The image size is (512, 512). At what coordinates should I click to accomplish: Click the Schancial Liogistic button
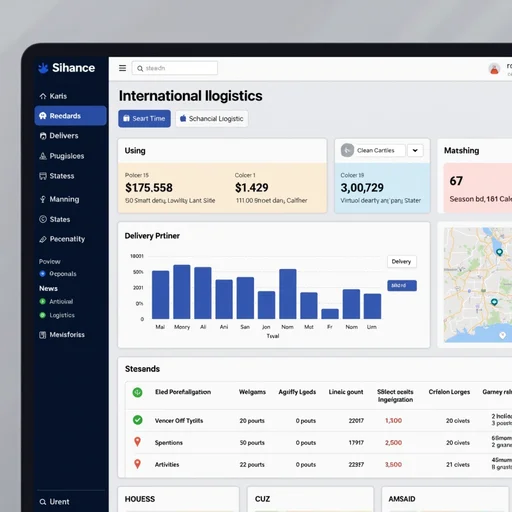[212, 119]
